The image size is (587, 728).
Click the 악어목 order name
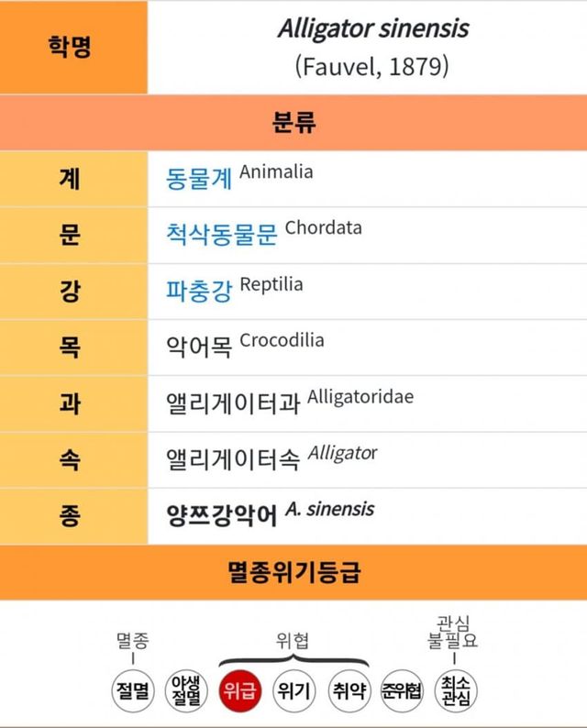[x=199, y=347]
